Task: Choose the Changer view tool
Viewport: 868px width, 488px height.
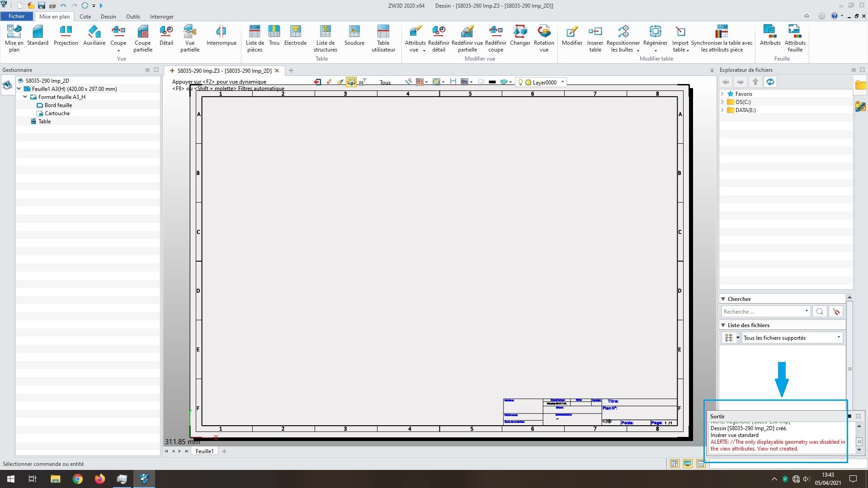Action: [x=520, y=35]
